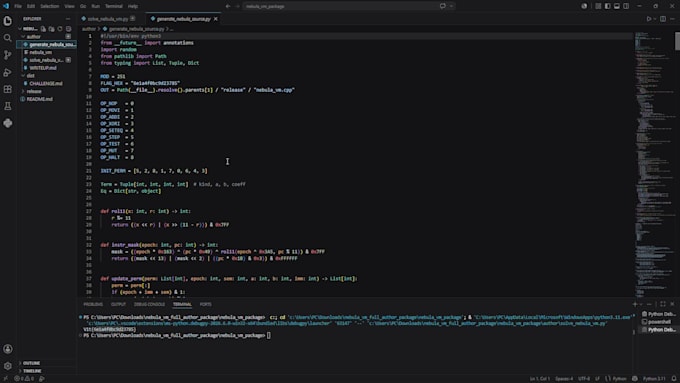This screenshot has width=680, height=383.
Task: Create a new terminal with plus icon
Action: click(x=634, y=304)
